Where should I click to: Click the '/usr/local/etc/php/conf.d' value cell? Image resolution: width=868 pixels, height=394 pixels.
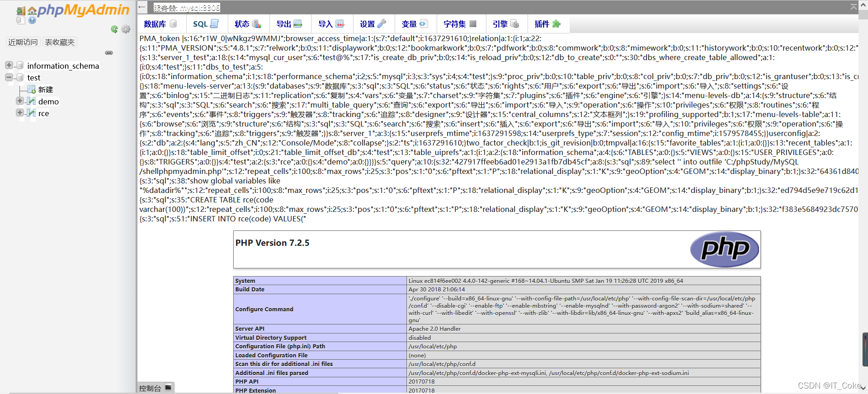584,364
